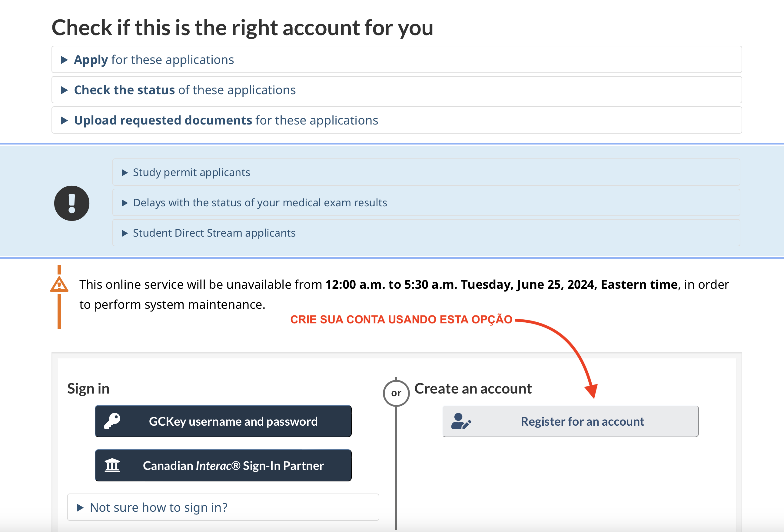Expand Apply for these applications
Screen dimensions: 784x532
[396, 59]
